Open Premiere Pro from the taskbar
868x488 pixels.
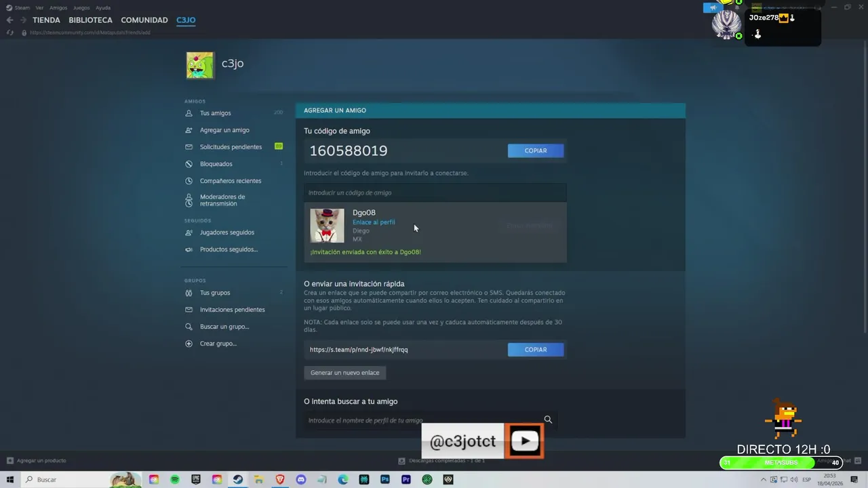[x=406, y=480]
